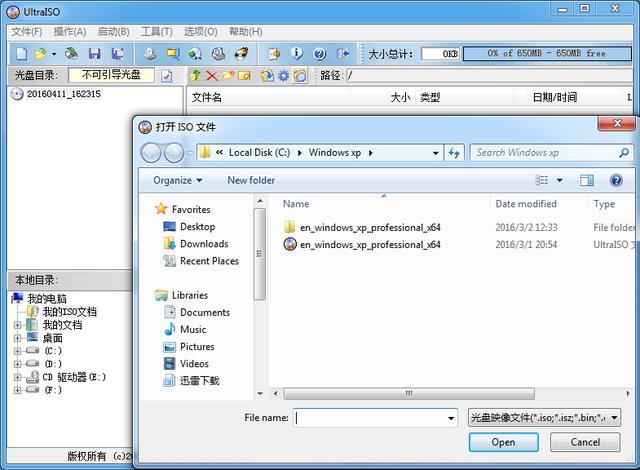Expand the CD 驱动器 (E:) node

click(17, 377)
